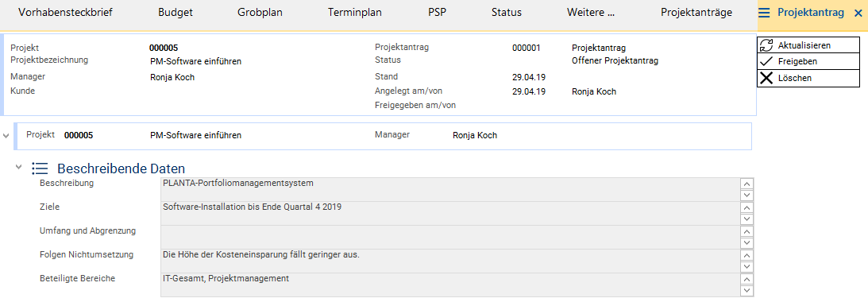The image size is (868, 302).
Task: Release the request via Freigeben button
Action: [x=808, y=61]
